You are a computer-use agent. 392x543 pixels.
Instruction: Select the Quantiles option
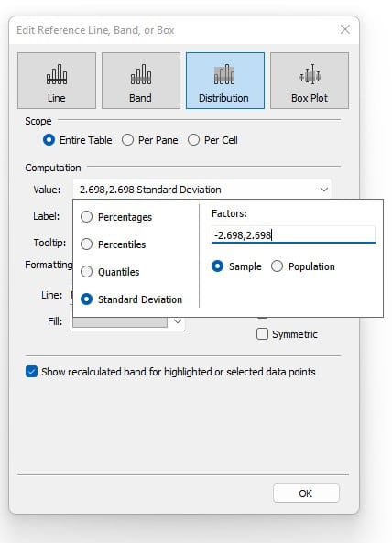pos(86,271)
